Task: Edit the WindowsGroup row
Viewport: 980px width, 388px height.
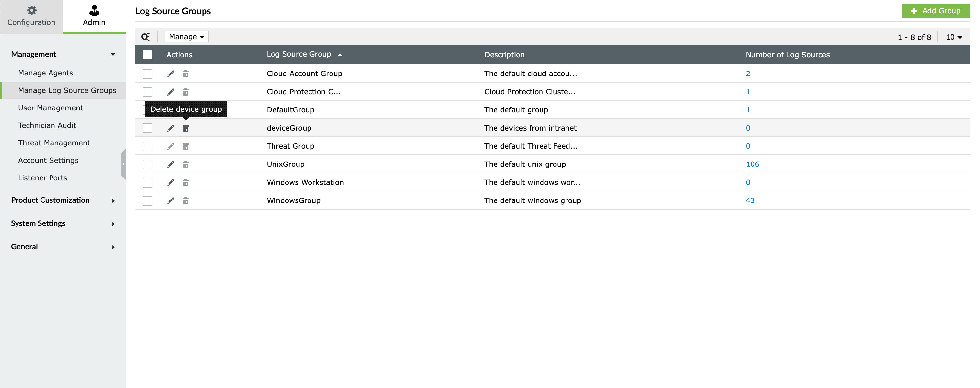Action: 170,201
